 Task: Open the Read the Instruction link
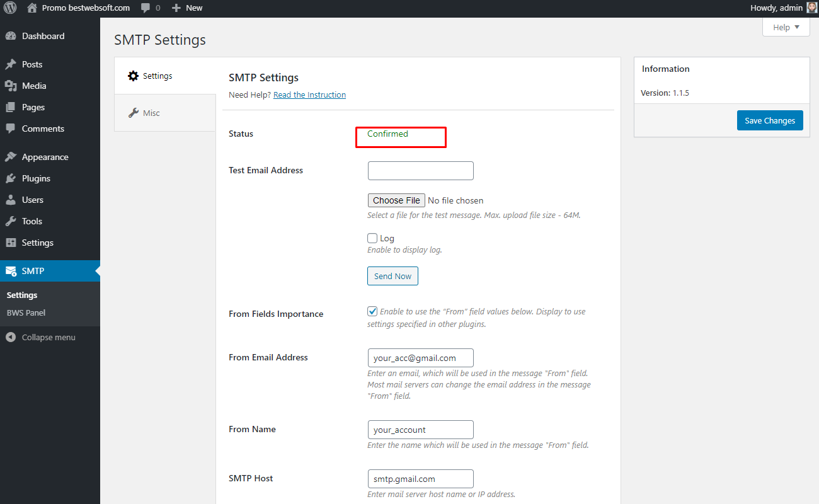pyautogui.click(x=309, y=95)
